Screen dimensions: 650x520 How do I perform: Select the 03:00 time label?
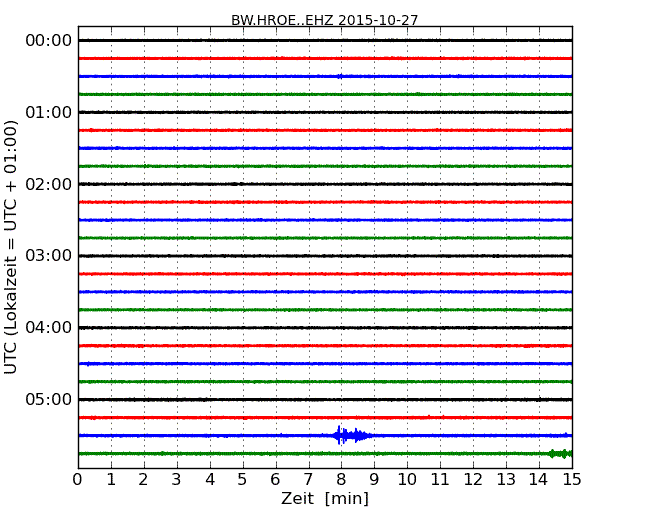point(49,255)
